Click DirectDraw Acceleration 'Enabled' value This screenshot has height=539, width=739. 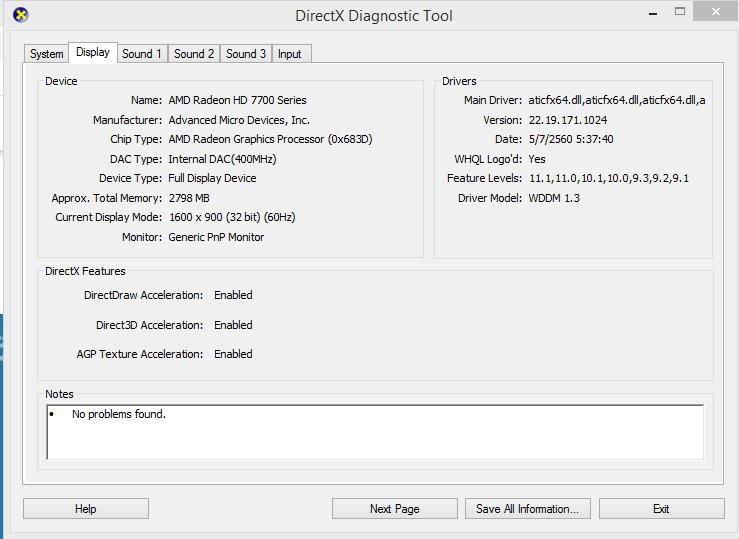click(x=233, y=295)
